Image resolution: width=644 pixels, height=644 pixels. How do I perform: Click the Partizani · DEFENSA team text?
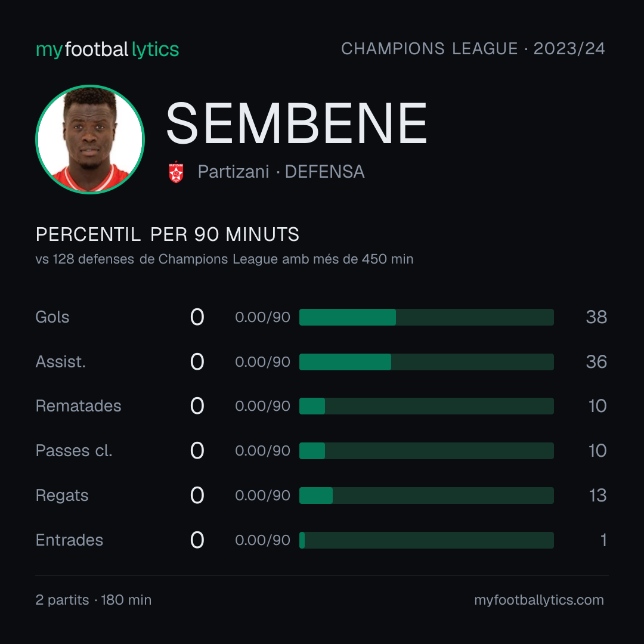(281, 172)
